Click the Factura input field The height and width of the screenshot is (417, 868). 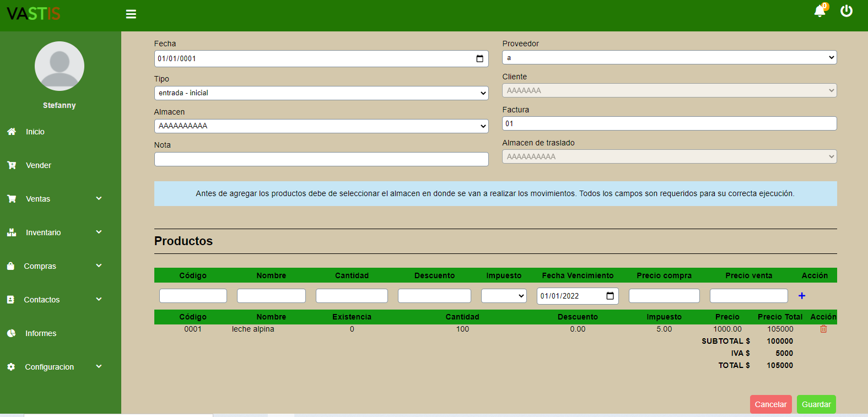[670, 123]
